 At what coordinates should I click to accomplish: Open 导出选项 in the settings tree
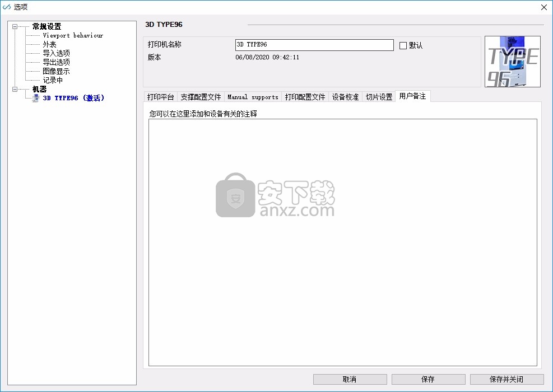click(57, 62)
